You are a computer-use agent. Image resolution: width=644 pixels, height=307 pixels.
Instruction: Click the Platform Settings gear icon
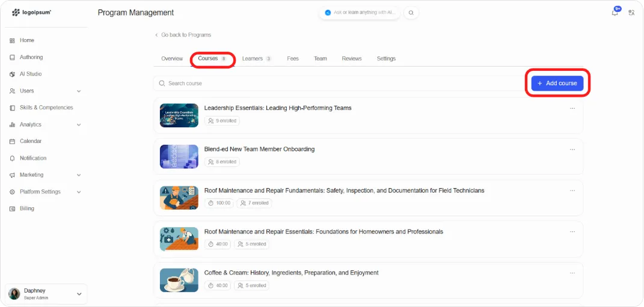[12, 192]
